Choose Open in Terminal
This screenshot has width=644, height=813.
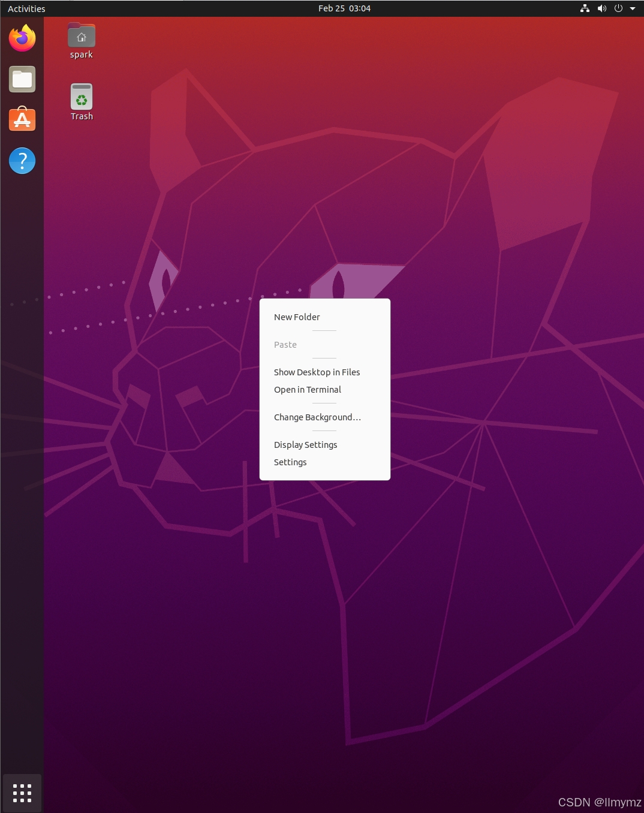click(x=325, y=390)
